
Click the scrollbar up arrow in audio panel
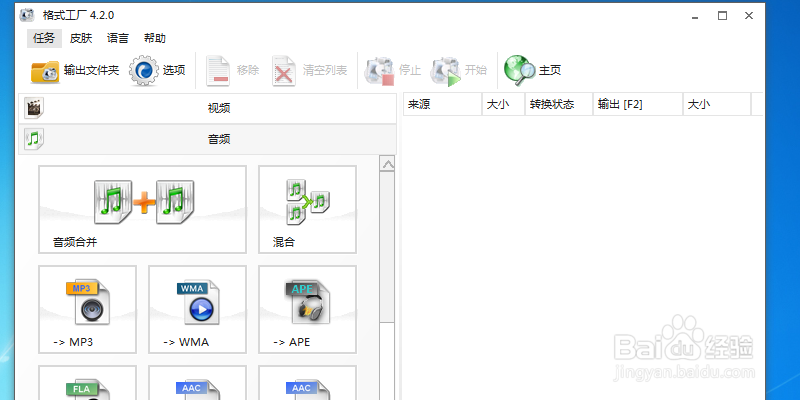(x=388, y=164)
